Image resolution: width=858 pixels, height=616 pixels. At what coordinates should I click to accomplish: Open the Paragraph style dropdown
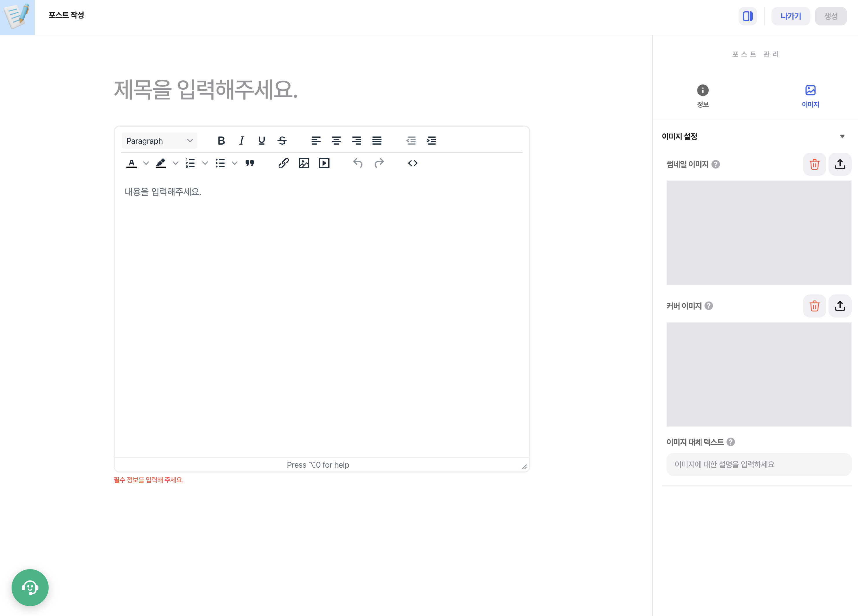click(159, 140)
